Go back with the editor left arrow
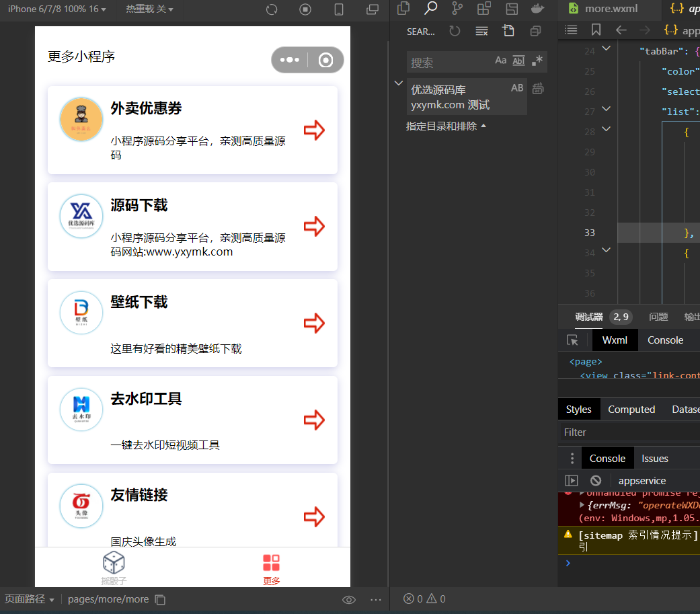Image resolution: width=700 pixels, height=614 pixels. pos(621,30)
